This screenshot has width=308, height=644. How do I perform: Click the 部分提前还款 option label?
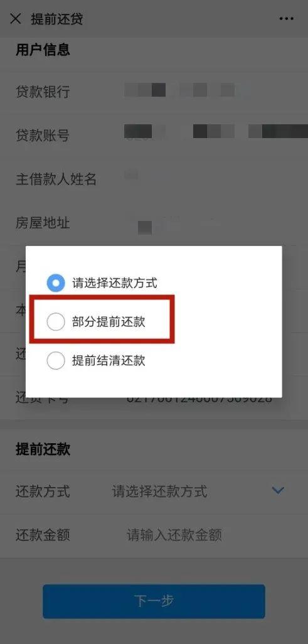pyautogui.click(x=109, y=322)
